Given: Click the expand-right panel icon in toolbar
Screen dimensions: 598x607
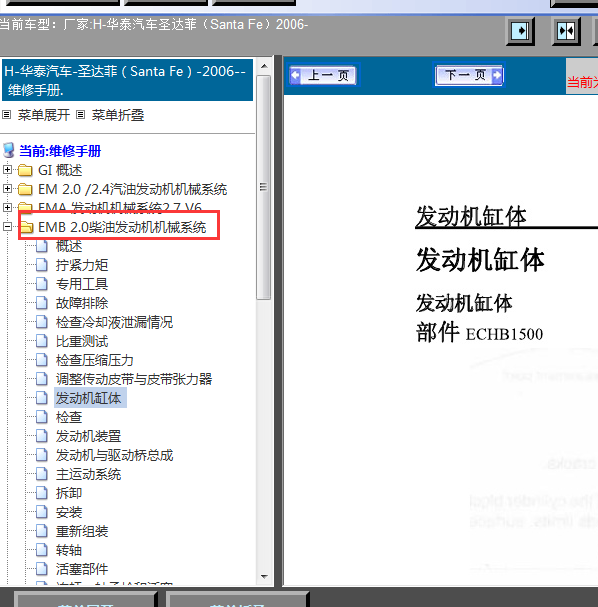Looking at the screenshot, I should (520, 31).
